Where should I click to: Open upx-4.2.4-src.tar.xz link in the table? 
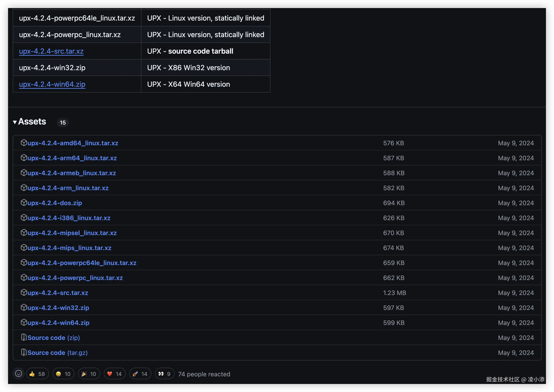tap(51, 51)
